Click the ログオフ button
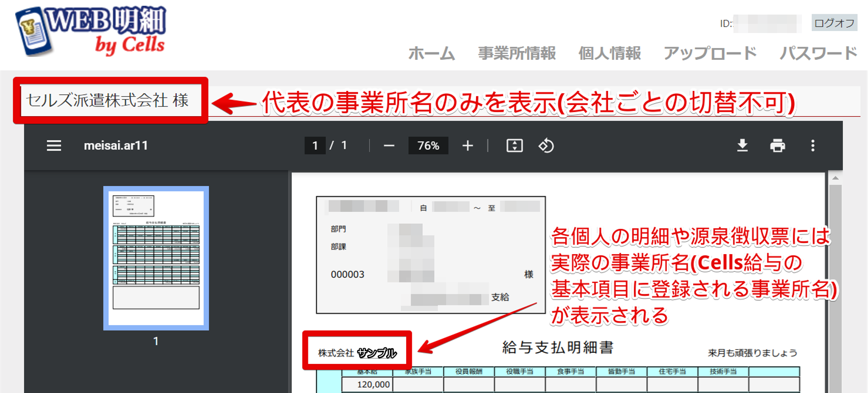 pos(834,23)
